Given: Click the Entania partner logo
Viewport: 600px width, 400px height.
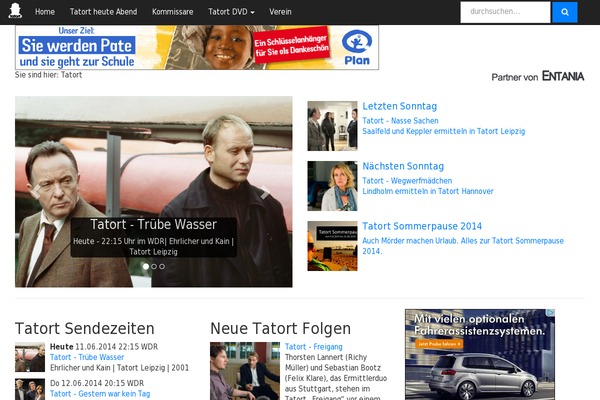Looking at the screenshot, I should coord(563,77).
